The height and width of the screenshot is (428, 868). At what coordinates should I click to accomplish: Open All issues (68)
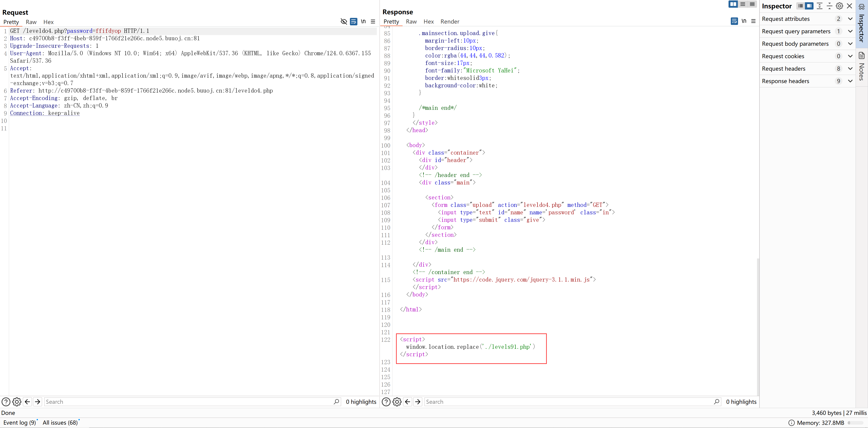click(x=60, y=423)
